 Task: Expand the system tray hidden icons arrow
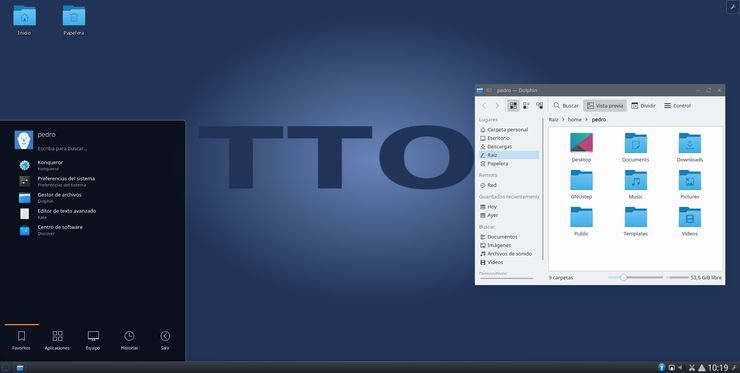click(x=702, y=368)
